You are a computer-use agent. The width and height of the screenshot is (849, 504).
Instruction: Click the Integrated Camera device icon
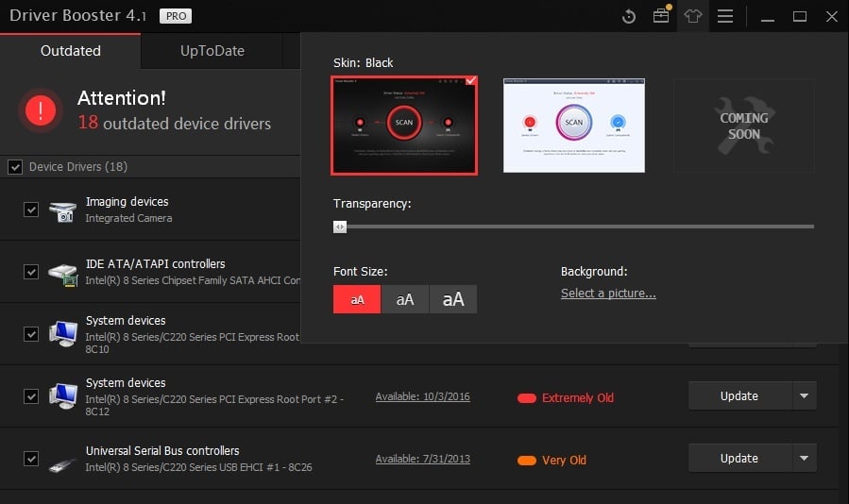point(62,210)
